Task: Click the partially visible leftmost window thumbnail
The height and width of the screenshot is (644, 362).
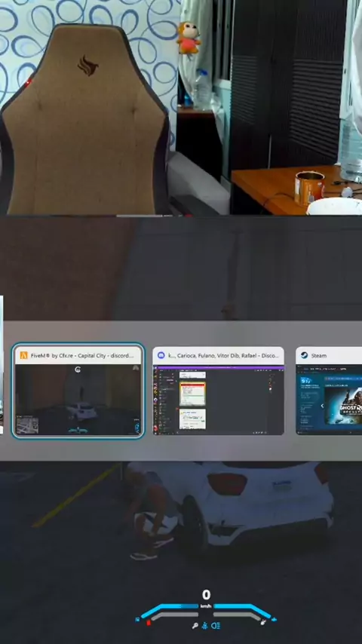Action: [2, 366]
